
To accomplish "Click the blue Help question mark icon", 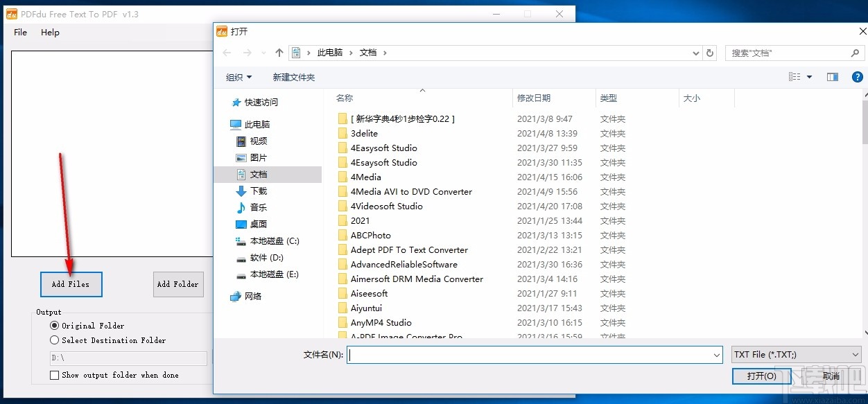I will [858, 76].
